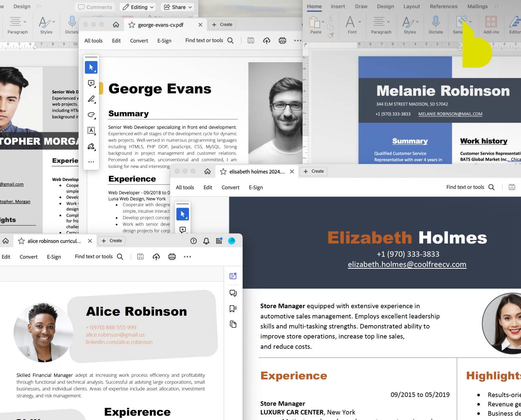Open the comments panel in Alice Robinson window
This screenshot has height=420, width=521.
(x=233, y=293)
